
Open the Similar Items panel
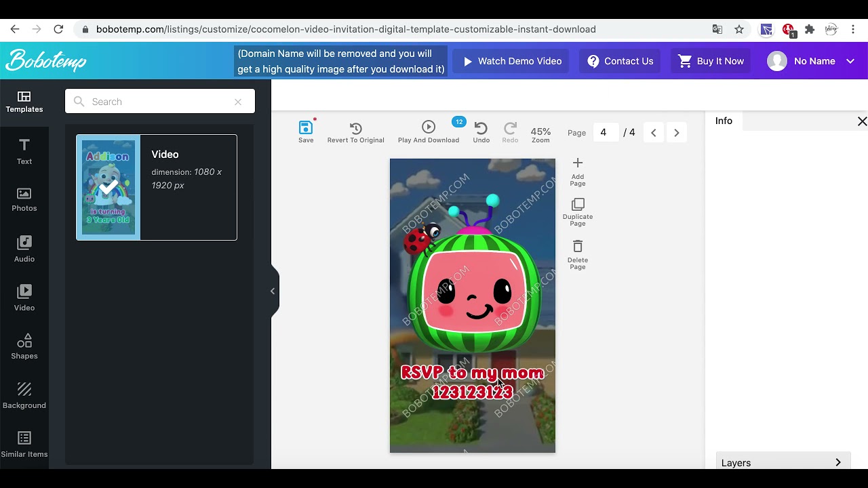click(24, 445)
